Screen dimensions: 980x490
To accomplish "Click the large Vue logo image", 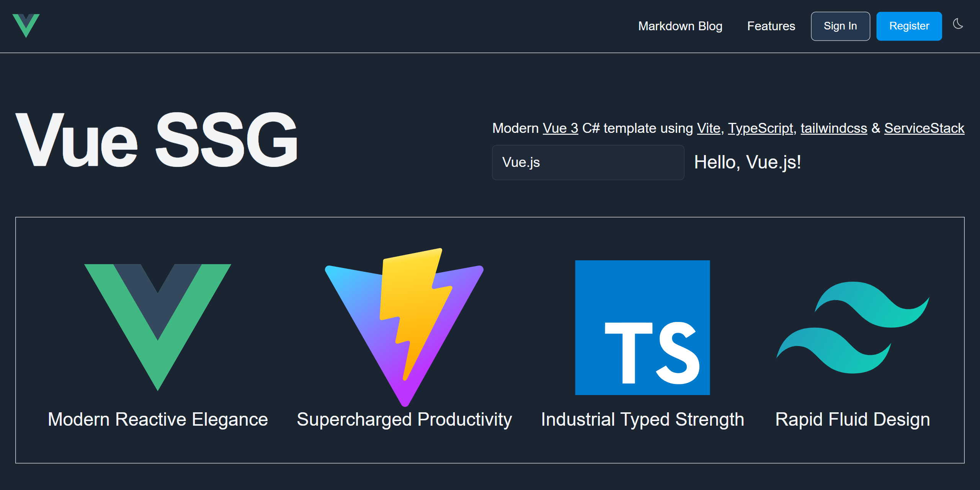I will coord(158,327).
